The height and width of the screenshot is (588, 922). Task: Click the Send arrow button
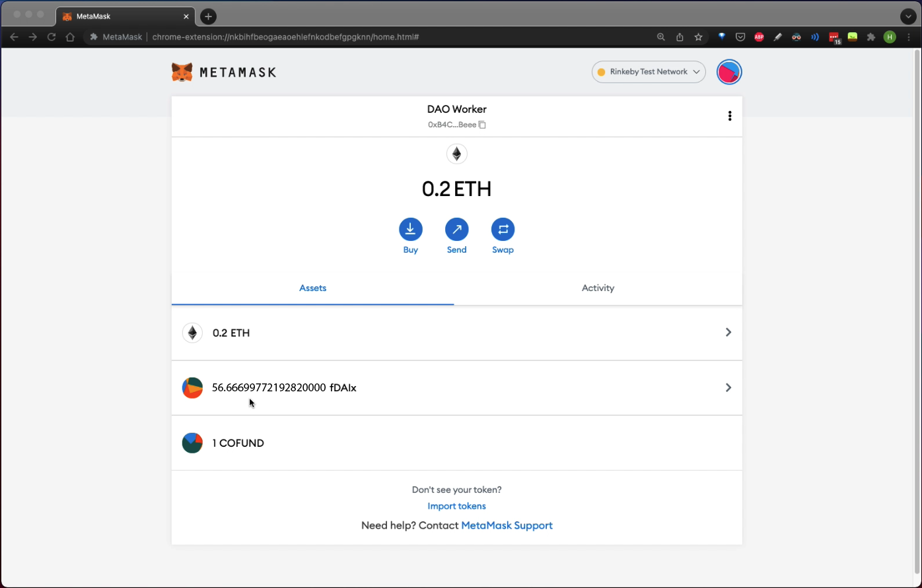point(457,229)
